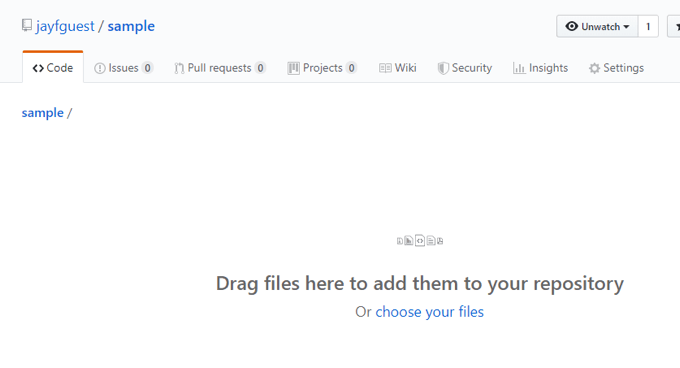The height and width of the screenshot is (368, 680).
Task: Click the Projects count badge 0
Action: 352,68
